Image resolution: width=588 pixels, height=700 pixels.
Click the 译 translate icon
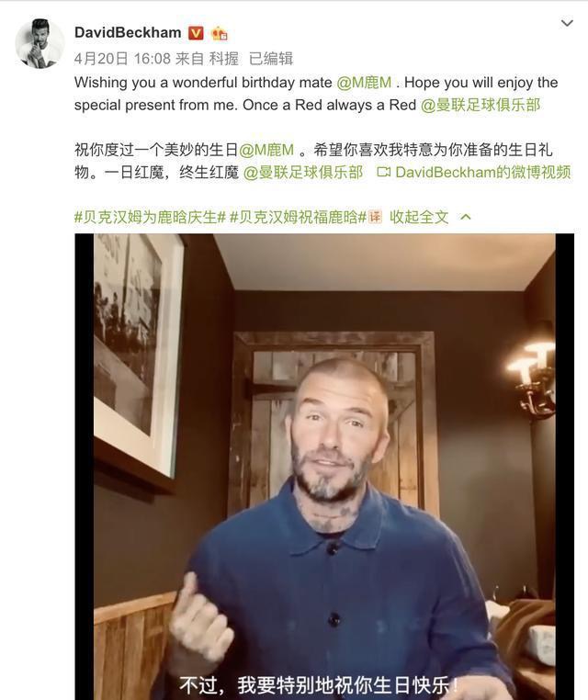click(x=375, y=217)
